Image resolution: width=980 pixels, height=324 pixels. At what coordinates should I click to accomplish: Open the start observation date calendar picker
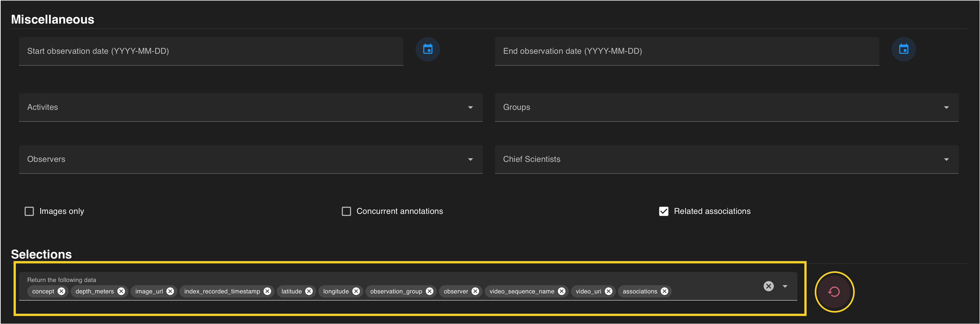coord(428,49)
